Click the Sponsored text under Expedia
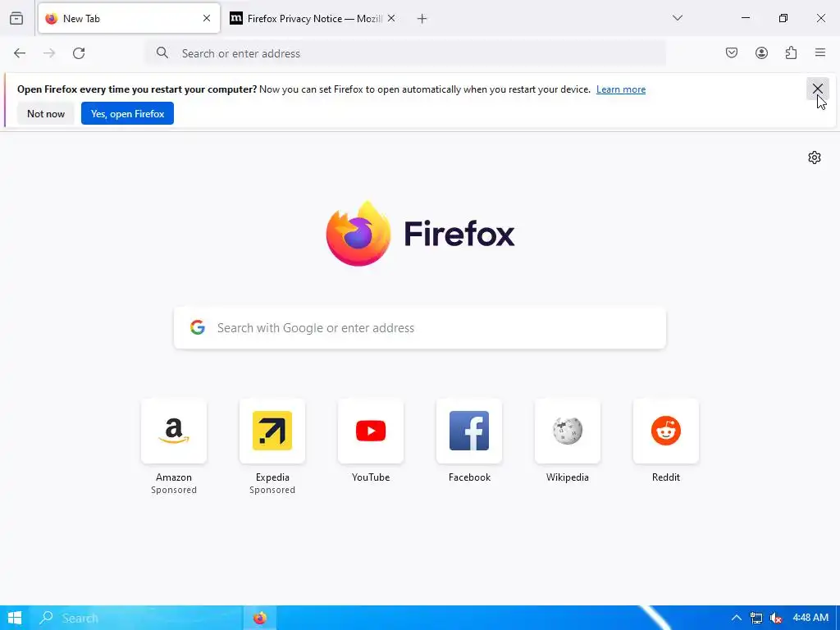The height and width of the screenshot is (630, 840). click(x=272, y=490)
